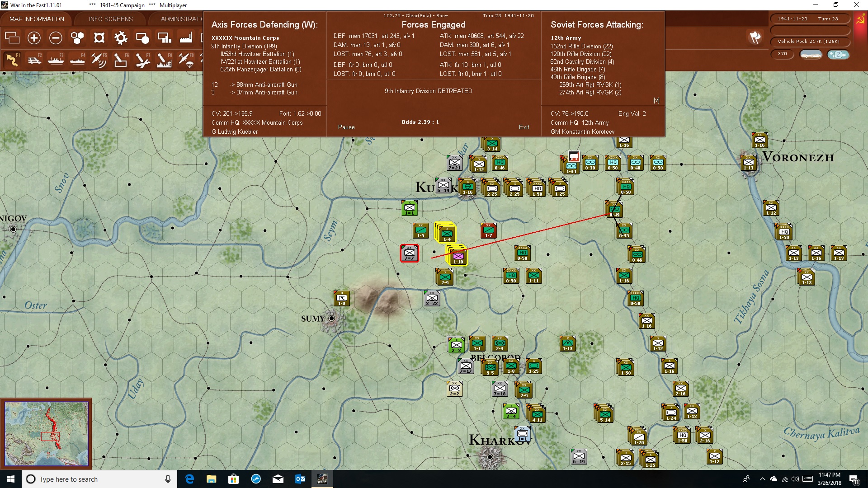
Task: Select the F1 move mode
Action: (12, 60)
